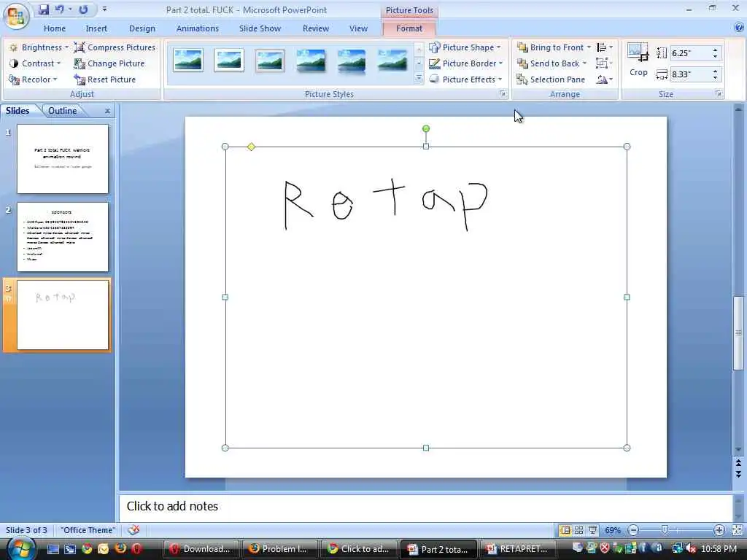Image resolution: width=747 pixels, height=560 pixels.
Task: Open the Picture Shape dropdown
Action: tap(465, 47)
